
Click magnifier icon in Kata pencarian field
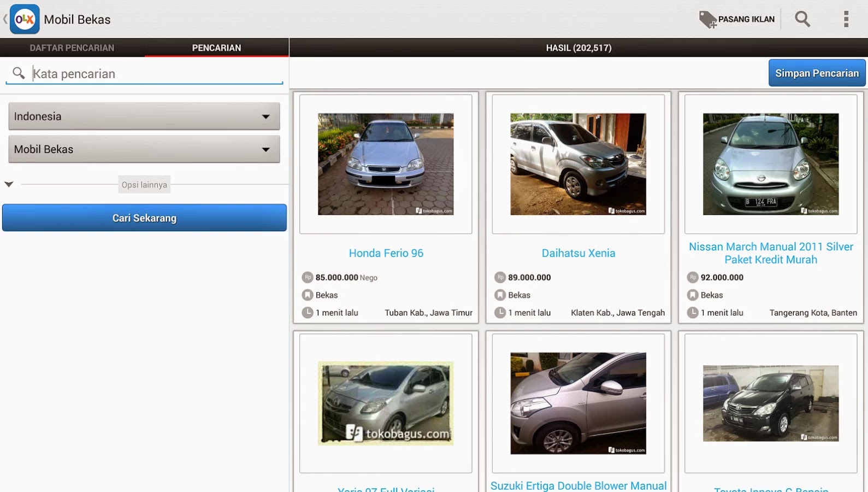19,73
